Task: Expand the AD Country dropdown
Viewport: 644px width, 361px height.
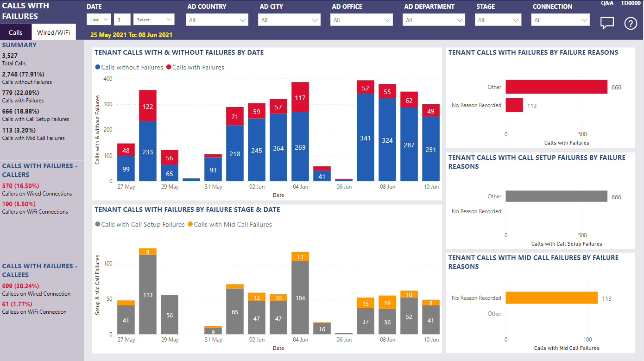Action: (x=217, y=20)
